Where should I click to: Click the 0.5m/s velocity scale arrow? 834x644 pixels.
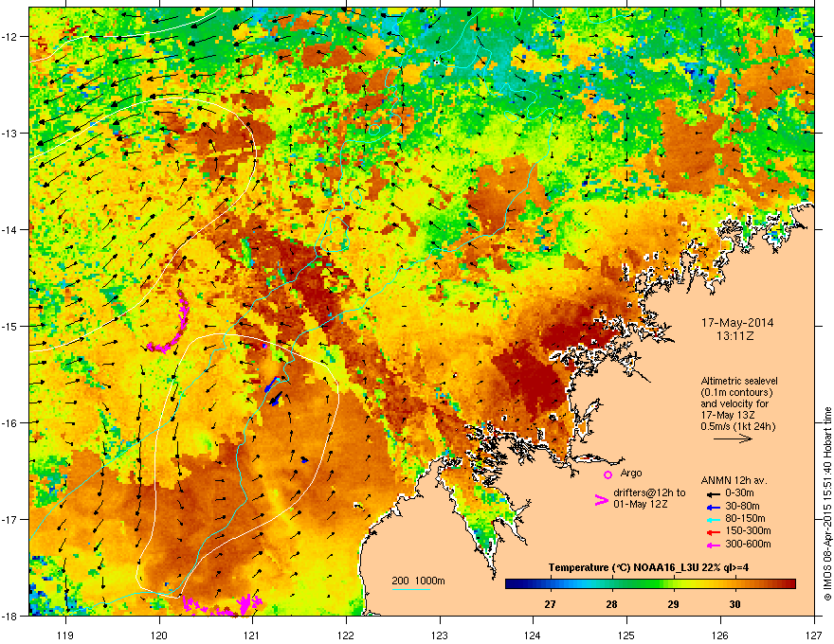733,438
